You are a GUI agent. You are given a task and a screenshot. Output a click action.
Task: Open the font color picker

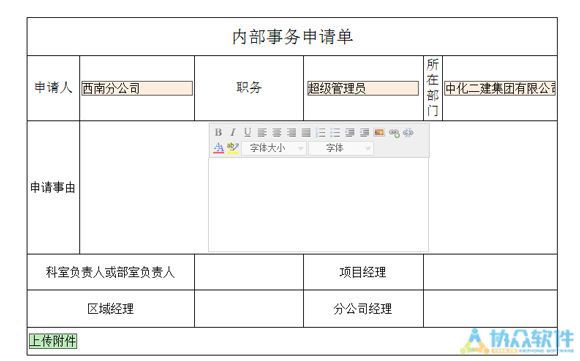(x=219, y=148)
